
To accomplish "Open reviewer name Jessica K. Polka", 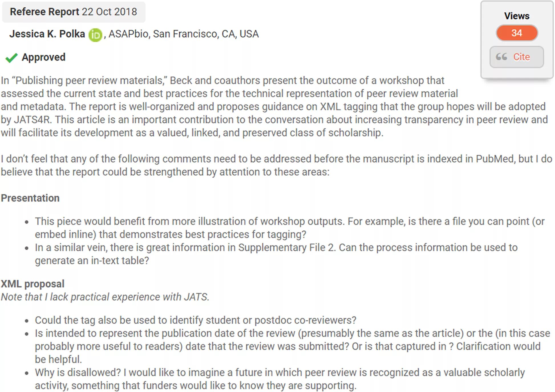I will (47, 34).
